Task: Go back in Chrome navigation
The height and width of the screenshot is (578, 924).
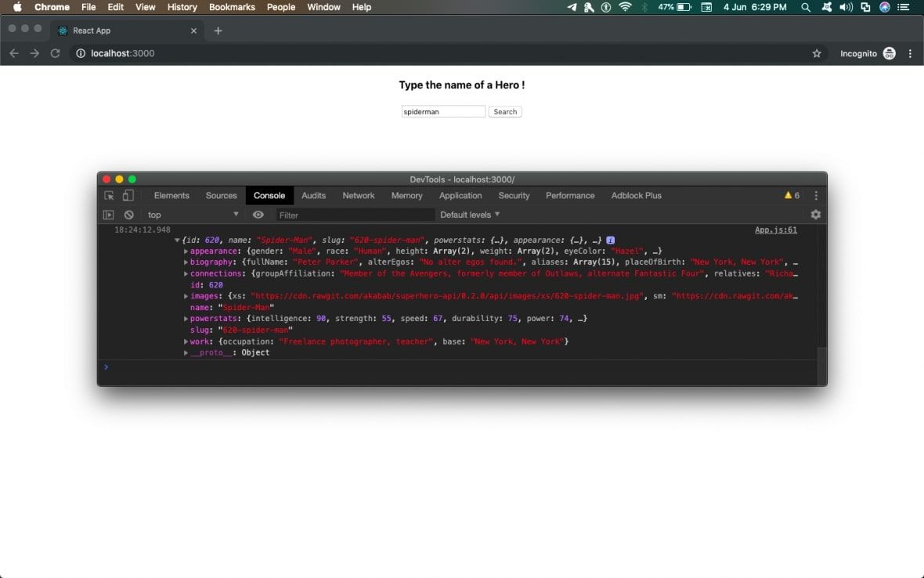Action: pos(14,53)
